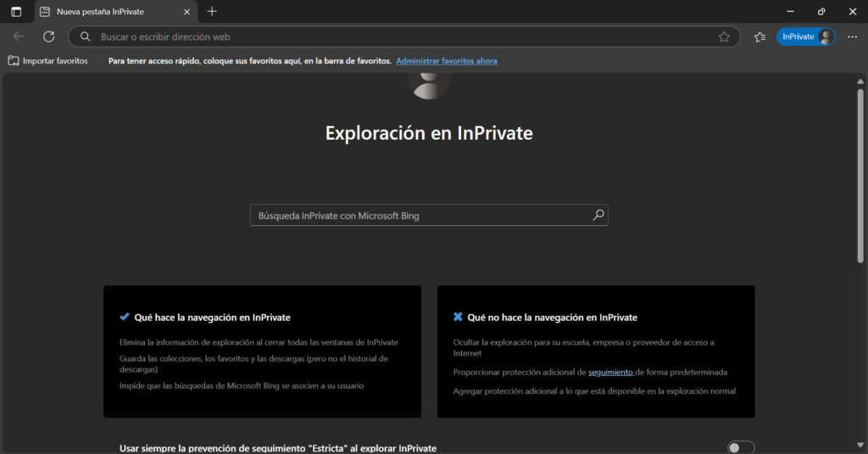Click the Búsqueda InPrivate con Microsoft Bing box

click(429, 215)
